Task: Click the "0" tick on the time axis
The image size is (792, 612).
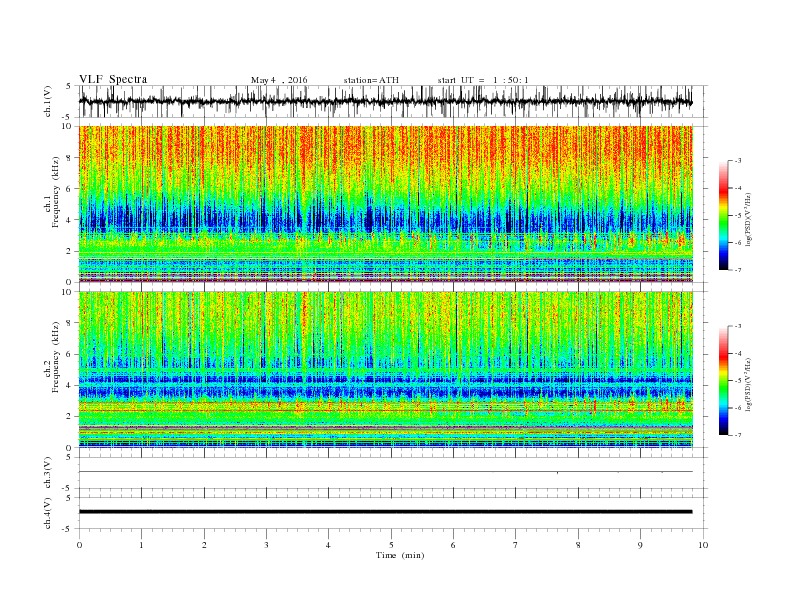Action: (79, 545)
